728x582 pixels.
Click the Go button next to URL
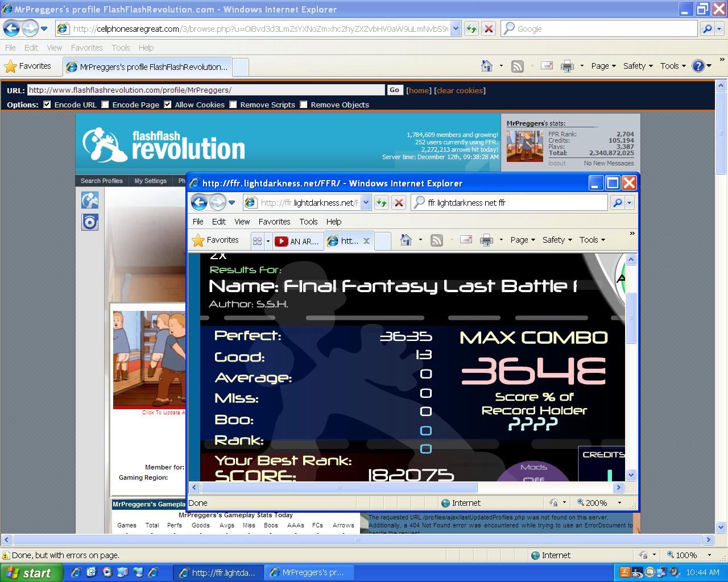[x=395, y=90]
